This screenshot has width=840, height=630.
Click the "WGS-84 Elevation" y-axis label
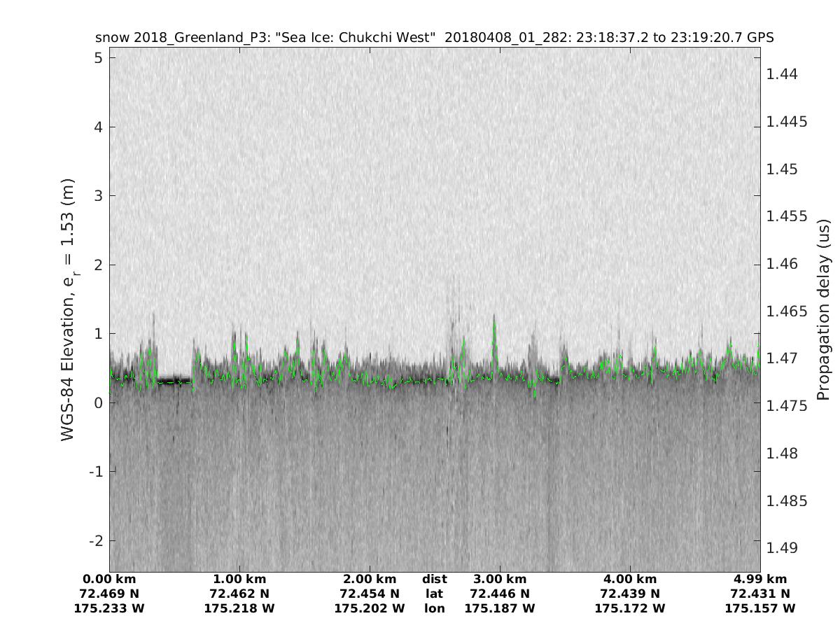[x=68, y=309]
